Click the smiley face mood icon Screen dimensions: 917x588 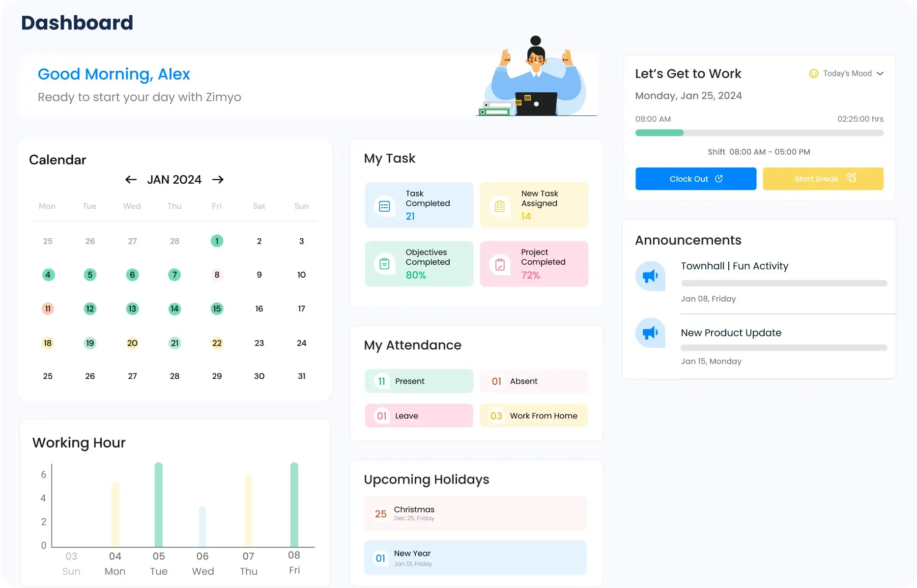pos(814,74)
